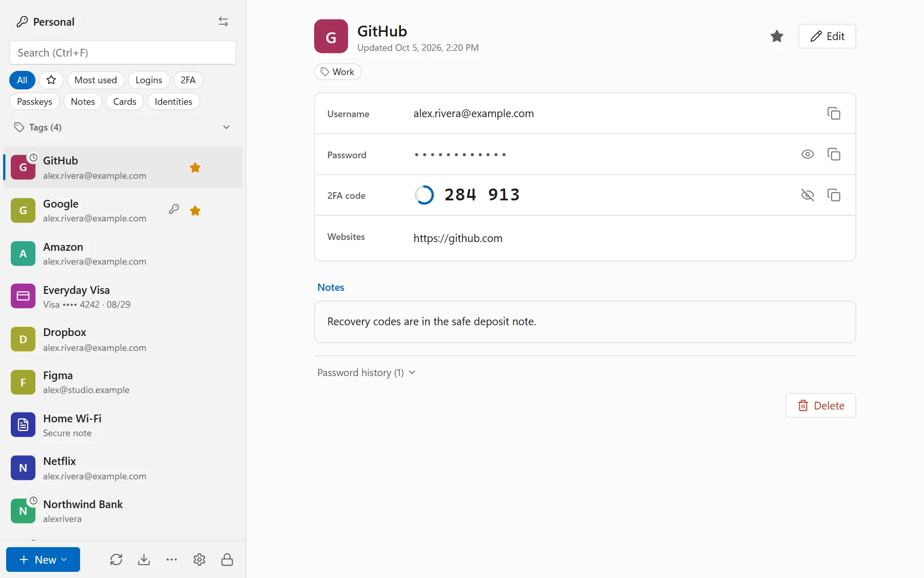
Task: Click the sync refresh icon
Action: pos(117,560)
